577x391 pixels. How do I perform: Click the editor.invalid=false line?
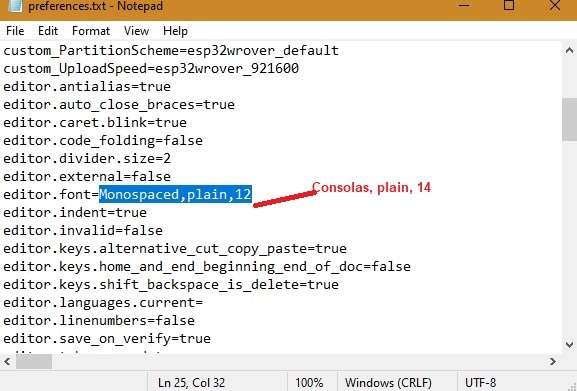click(83, 231)
